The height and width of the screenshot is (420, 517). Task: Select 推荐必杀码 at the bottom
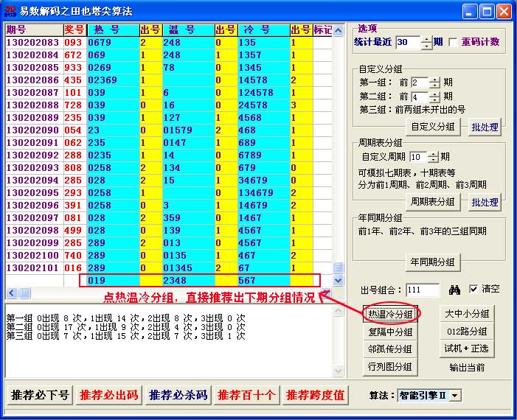pos(178,395)
